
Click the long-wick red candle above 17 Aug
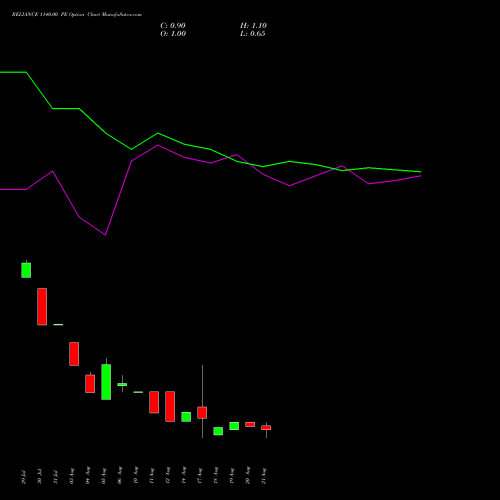(202, 413)
